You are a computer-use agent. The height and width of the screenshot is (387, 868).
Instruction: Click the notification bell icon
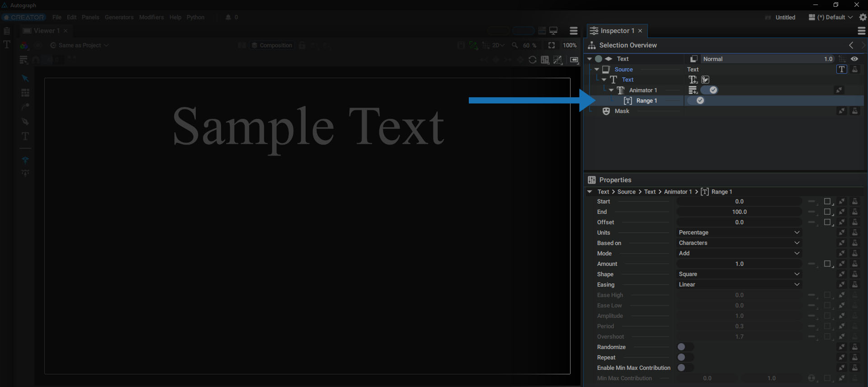tap(228, 17)
